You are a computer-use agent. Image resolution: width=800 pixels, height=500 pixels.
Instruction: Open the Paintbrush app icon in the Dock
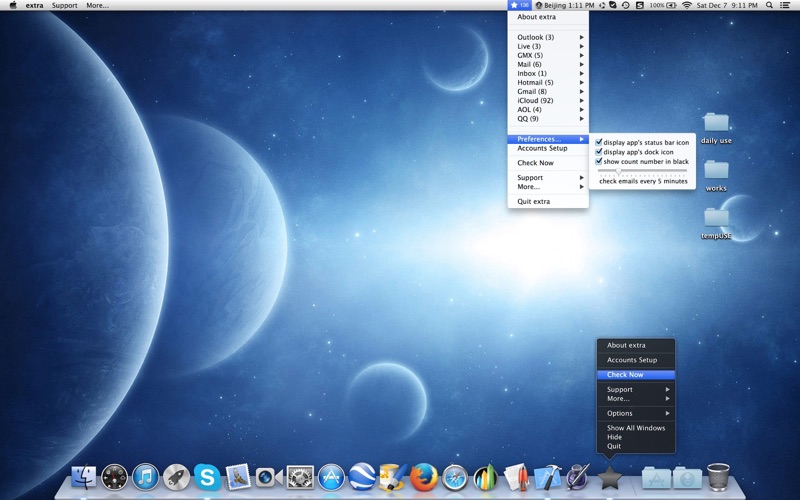point(393,477)
